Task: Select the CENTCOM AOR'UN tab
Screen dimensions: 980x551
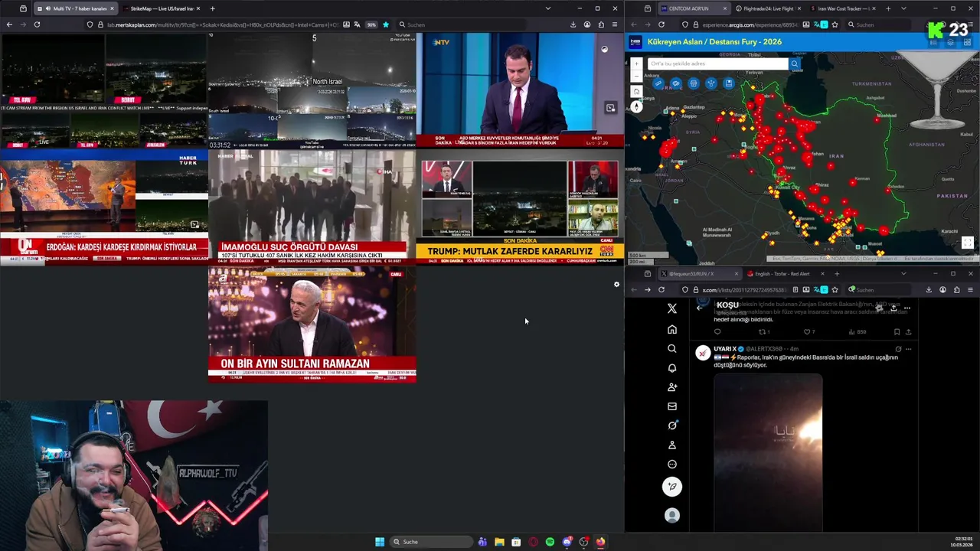Action: click(x=693, y=8)
